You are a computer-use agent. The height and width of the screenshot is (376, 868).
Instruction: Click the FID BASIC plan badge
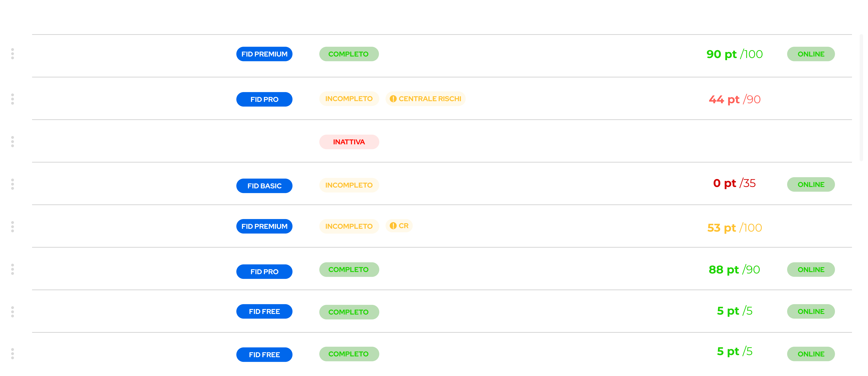click(264, 186)
